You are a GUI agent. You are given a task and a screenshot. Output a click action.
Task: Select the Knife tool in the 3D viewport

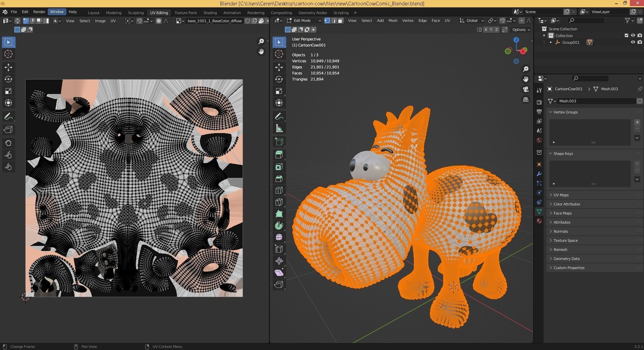pyautogui.click(x=279, y=202)
